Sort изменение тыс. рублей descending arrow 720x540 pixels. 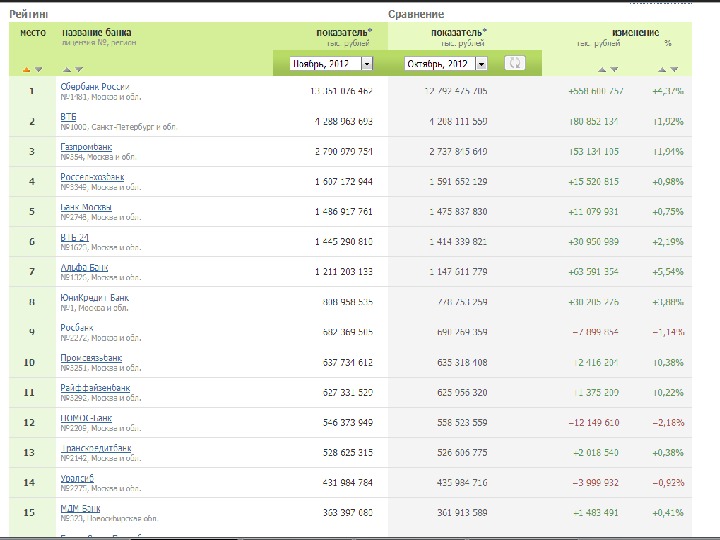pyautogui.click(x=614, y=70)
